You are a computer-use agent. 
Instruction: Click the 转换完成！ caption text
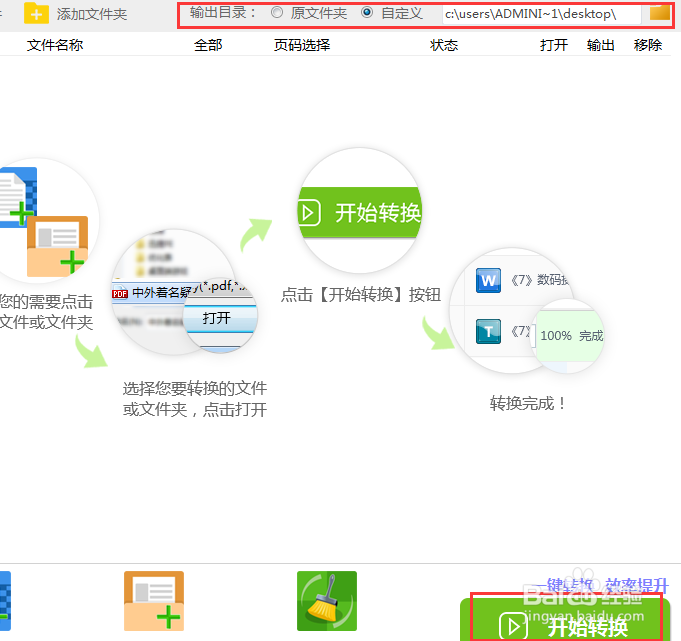(528, 403)
